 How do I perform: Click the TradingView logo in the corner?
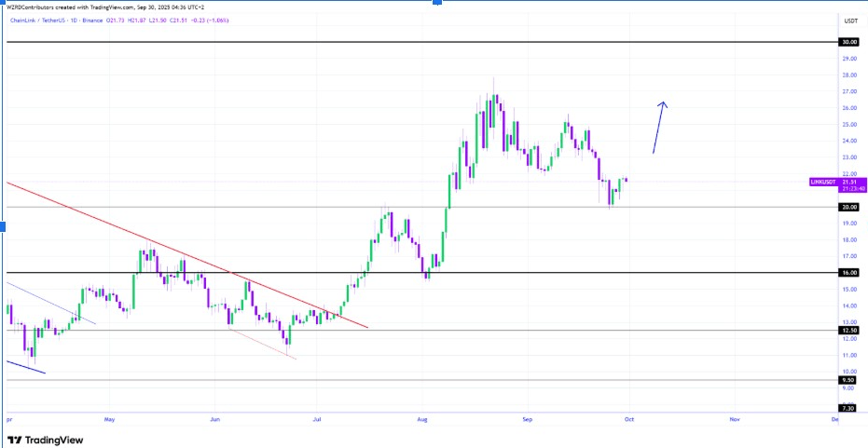45,440
